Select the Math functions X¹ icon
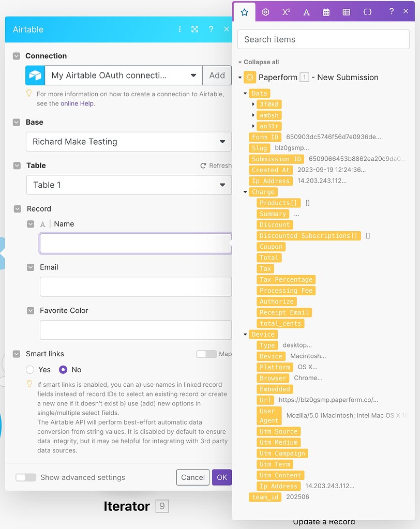Image resolution: width=420 pixels, height=529 pixels. pyautogui.click(x=286, y=12)
